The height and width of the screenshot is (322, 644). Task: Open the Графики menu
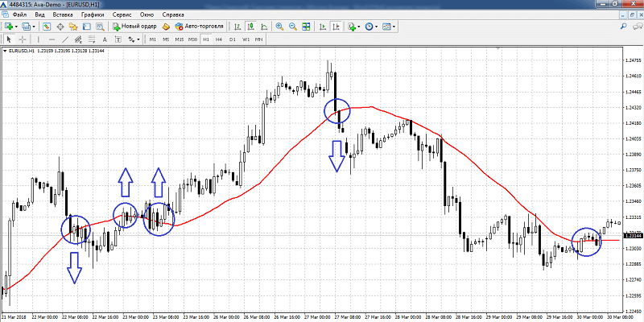93,14
